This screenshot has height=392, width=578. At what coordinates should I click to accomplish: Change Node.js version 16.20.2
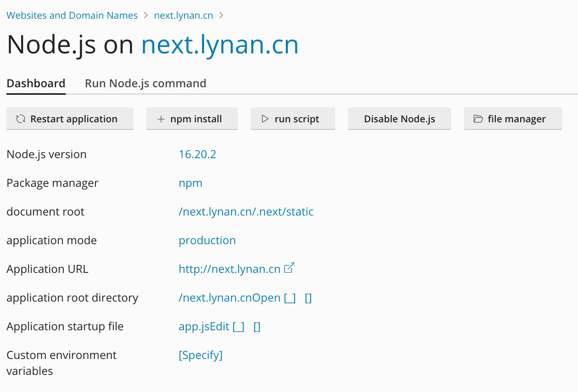coord(197,154)
